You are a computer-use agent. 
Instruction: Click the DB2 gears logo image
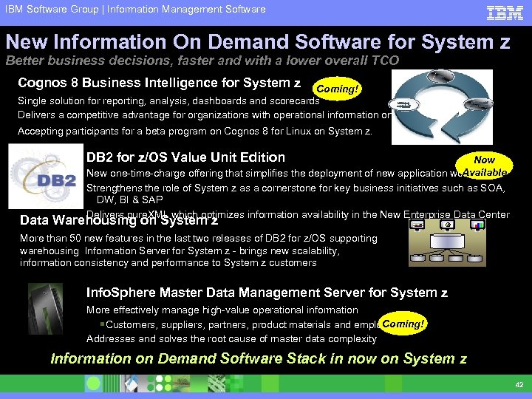point(46,176)
